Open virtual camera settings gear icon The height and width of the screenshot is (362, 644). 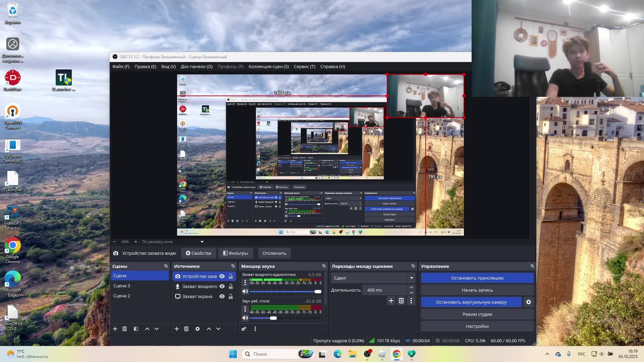pos(529,302)
